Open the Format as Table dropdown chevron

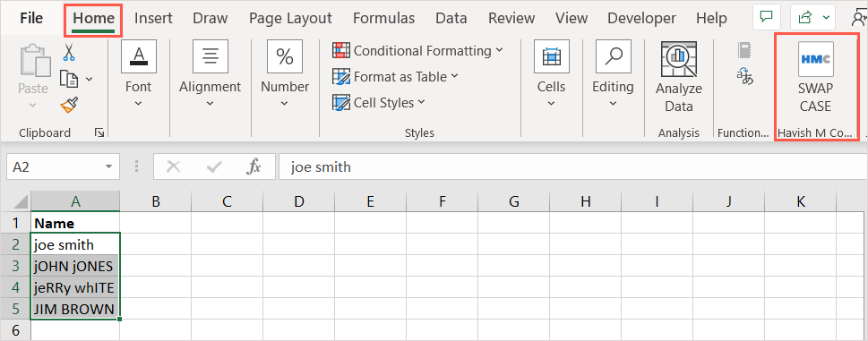454,76
